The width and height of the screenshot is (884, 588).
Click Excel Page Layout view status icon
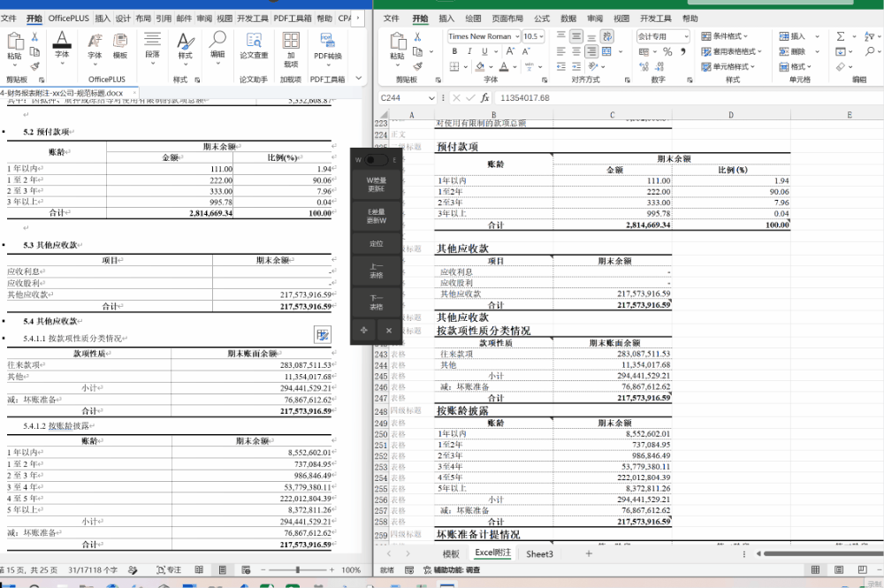839,570
